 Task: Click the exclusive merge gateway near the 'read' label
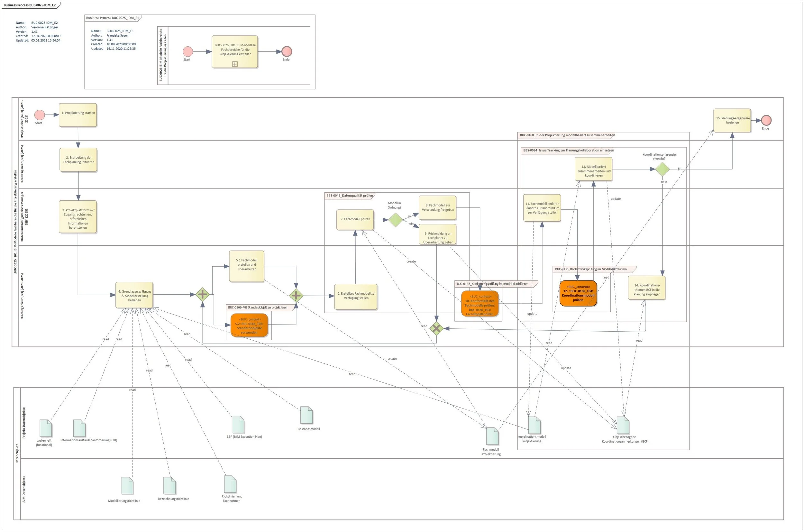437,328
